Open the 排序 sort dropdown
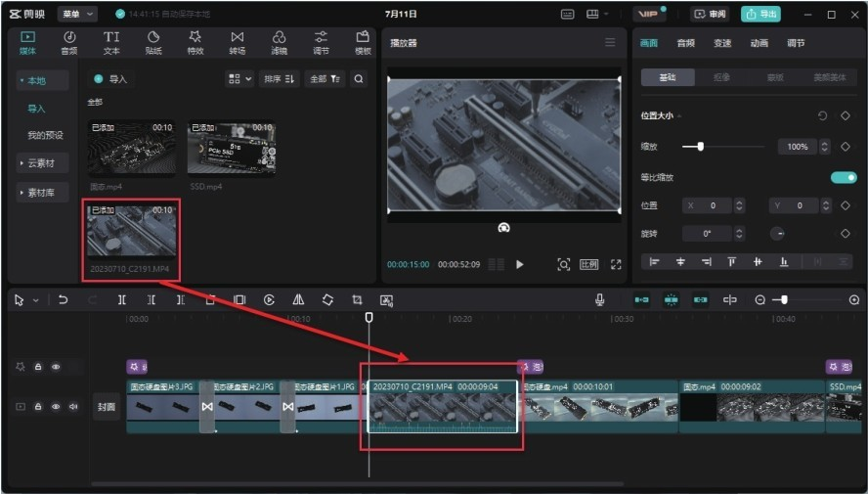868x494 pixels. coord(280,79)
